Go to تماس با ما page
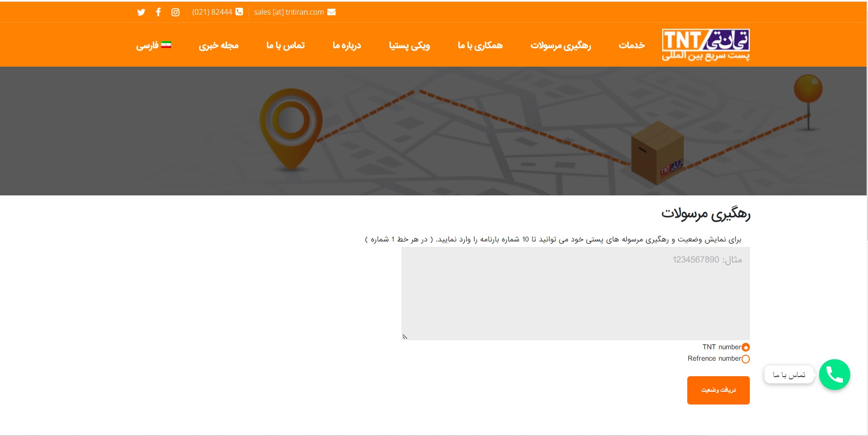Screen dimensions: 868x436 tap(285, 45)
